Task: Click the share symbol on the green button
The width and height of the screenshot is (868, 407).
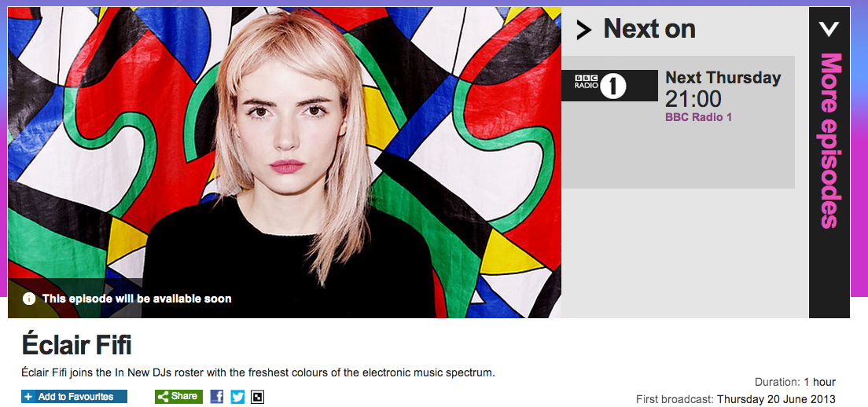Action: (164, 397)
